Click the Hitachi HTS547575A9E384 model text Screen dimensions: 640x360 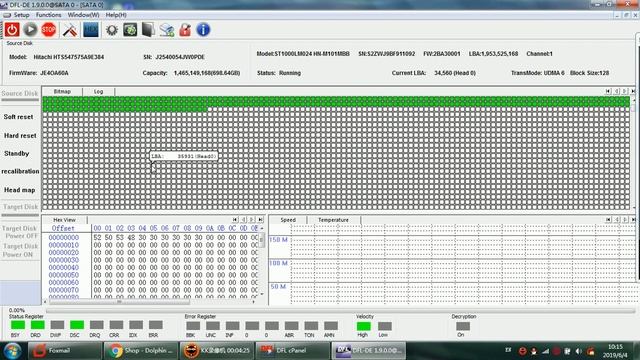69,57
